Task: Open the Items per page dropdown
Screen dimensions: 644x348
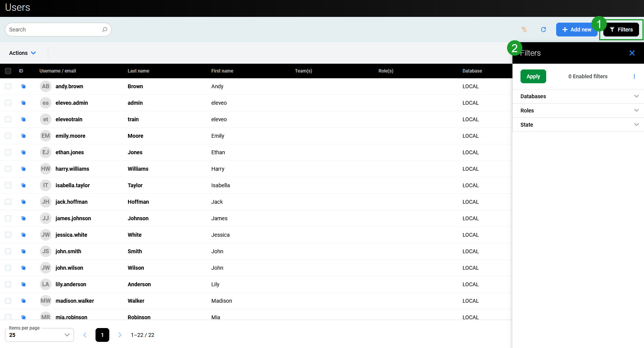Action: pos(40,335)
